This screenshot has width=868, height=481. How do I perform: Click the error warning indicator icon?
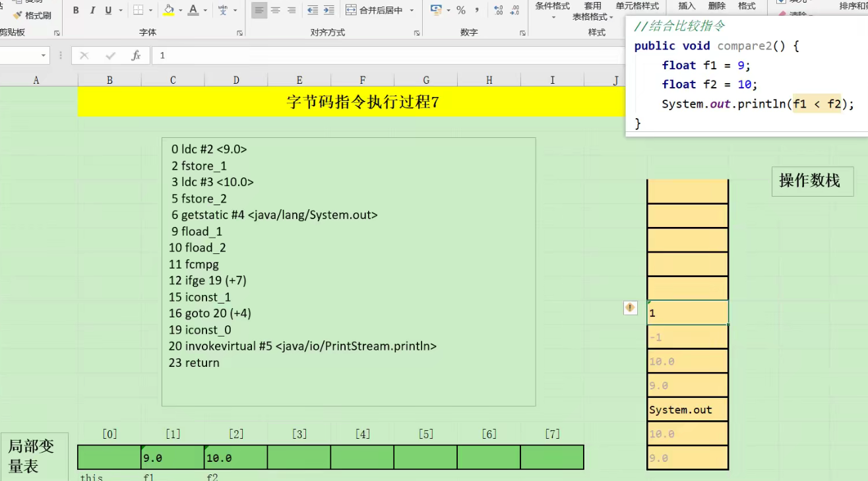pyautogui.click(x=631, y=307)
